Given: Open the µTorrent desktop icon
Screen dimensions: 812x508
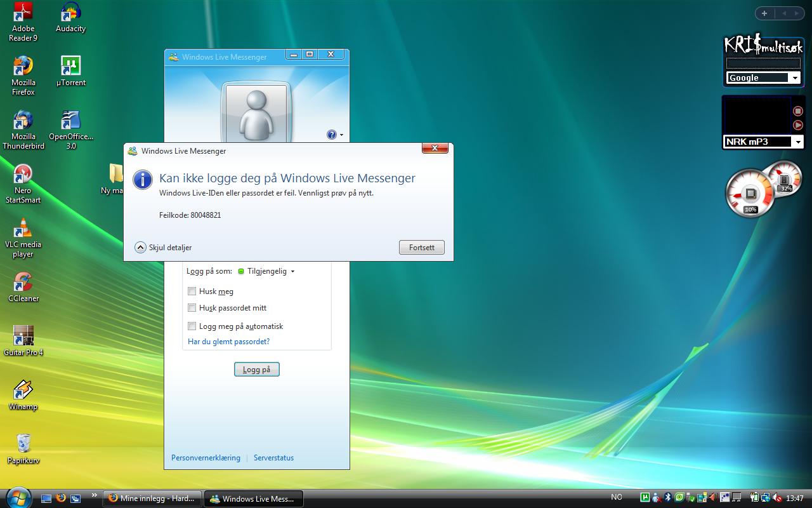Looking at the screenshot, I should [x=70, y=71].
